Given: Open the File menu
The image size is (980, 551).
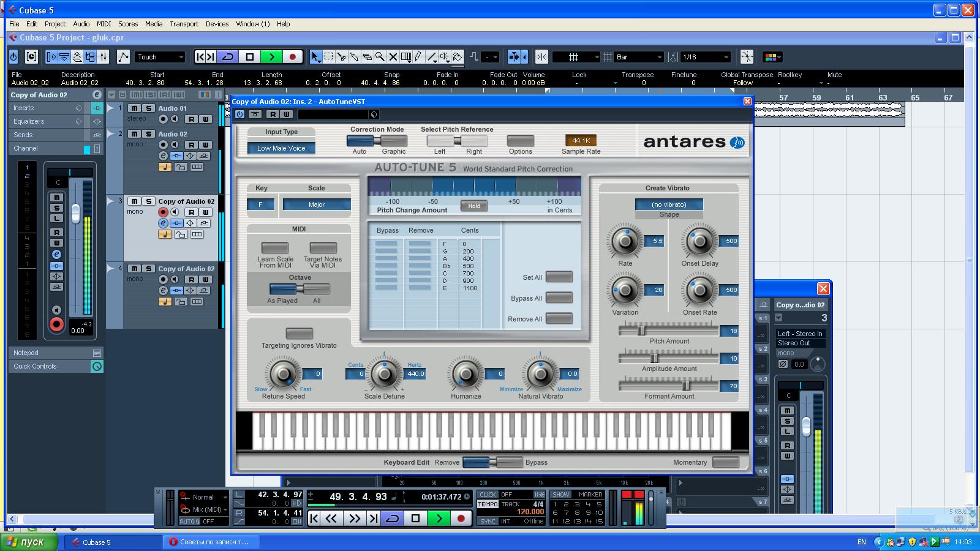Looking at the screenshot, I should click(x=14, y=24).
